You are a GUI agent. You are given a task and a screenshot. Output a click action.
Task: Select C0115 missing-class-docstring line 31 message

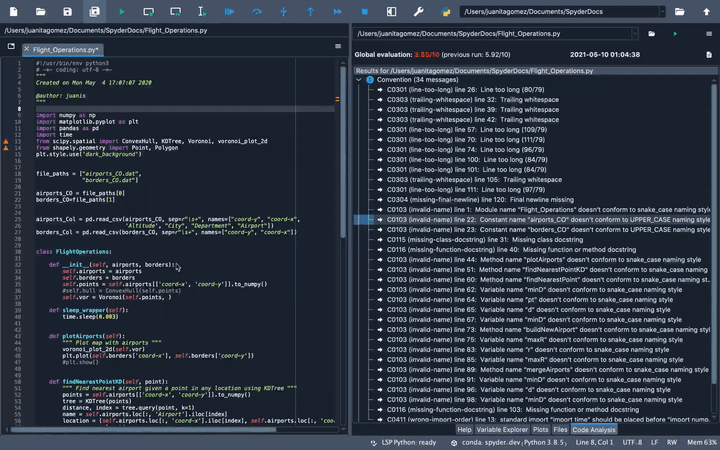[485, 240]
